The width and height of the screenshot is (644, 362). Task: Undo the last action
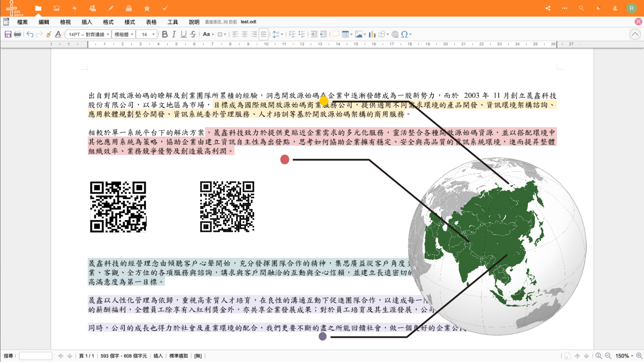[30, 34]
